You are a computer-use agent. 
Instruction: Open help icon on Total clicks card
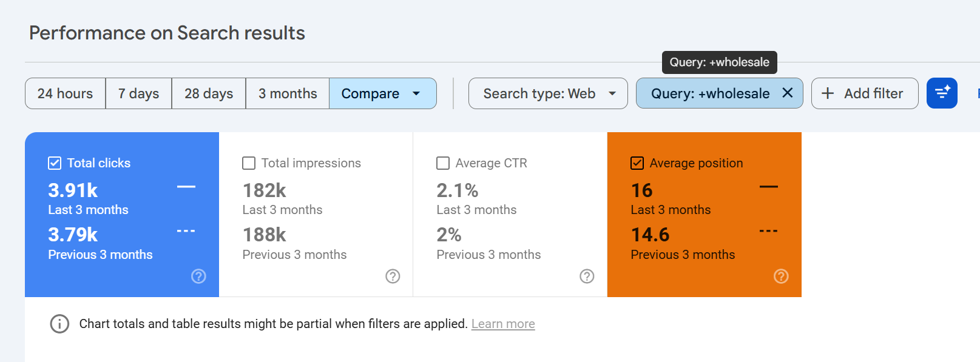click(198, 277)
